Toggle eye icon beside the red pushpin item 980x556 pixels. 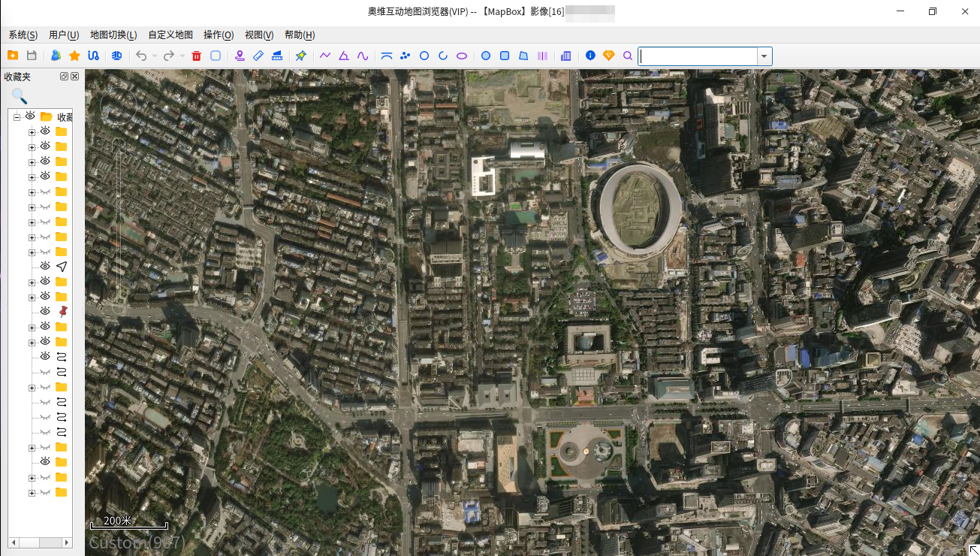(45, 311)
